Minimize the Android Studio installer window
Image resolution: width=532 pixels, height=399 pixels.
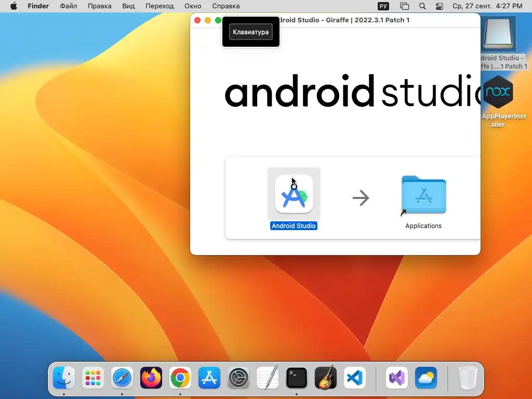pos(208,20)
